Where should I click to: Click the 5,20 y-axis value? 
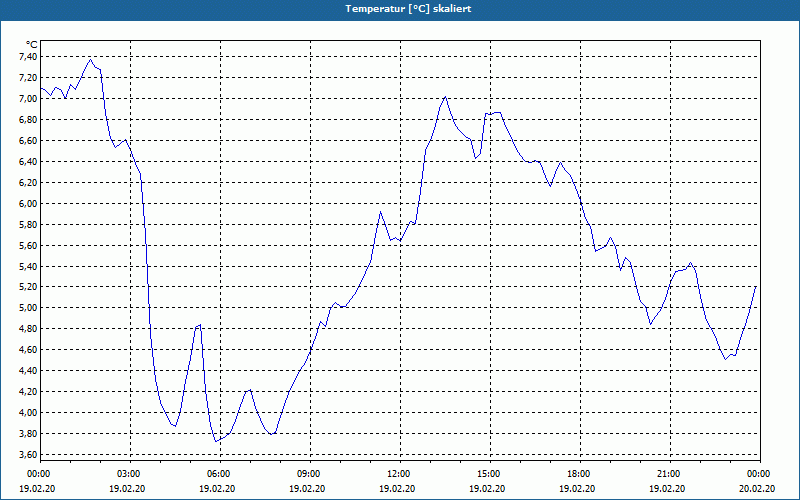click(29, 287)
